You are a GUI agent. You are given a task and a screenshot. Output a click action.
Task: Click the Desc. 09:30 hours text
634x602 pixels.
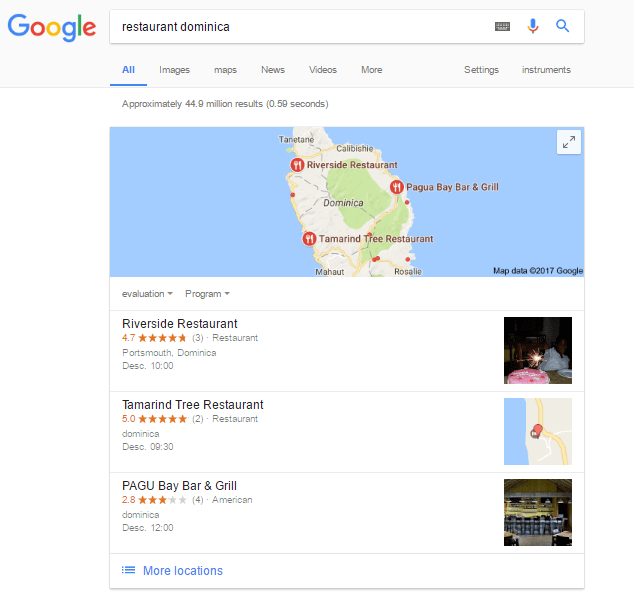pyautogui.click(x=148, y=446)
